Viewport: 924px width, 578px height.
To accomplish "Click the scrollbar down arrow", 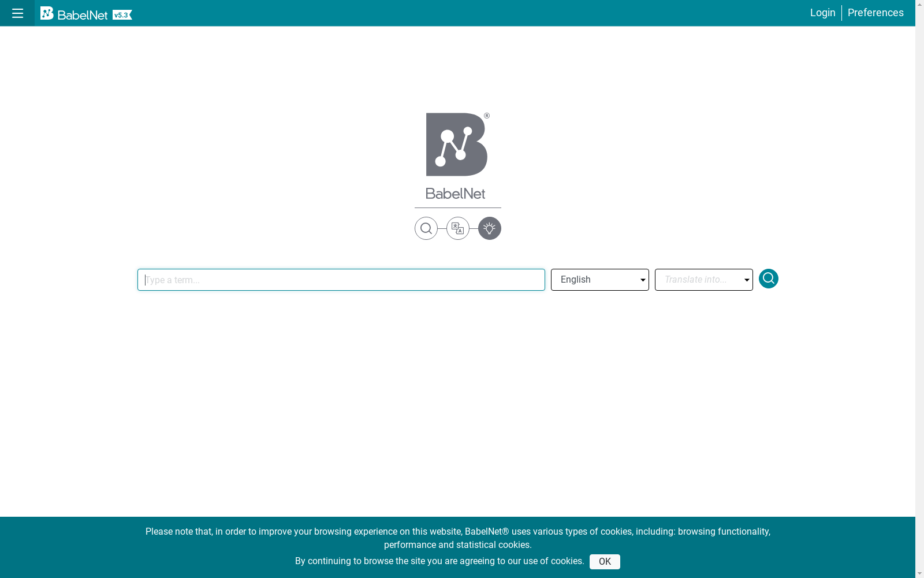I will click(919, 573).
